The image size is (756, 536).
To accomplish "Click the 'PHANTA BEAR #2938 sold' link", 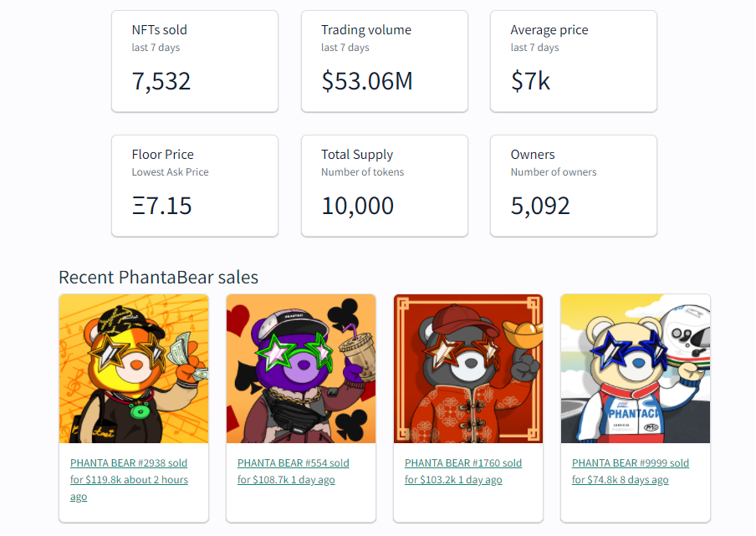I will click(x=129, y=463).
